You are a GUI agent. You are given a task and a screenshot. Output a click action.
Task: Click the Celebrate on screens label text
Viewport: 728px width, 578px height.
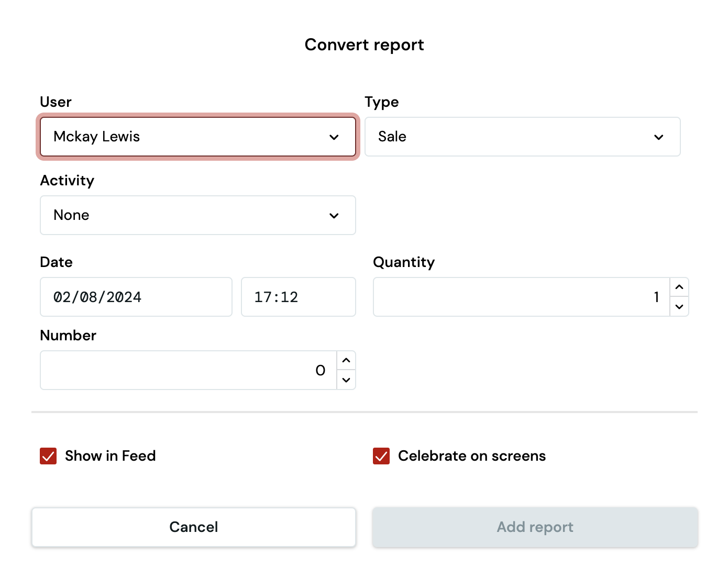click(x=471, y=456)
